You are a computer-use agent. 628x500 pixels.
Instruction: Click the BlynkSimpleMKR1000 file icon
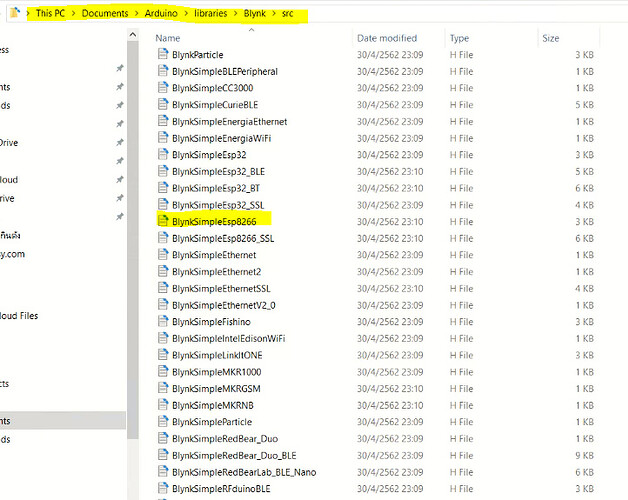(x=163, y=371)
